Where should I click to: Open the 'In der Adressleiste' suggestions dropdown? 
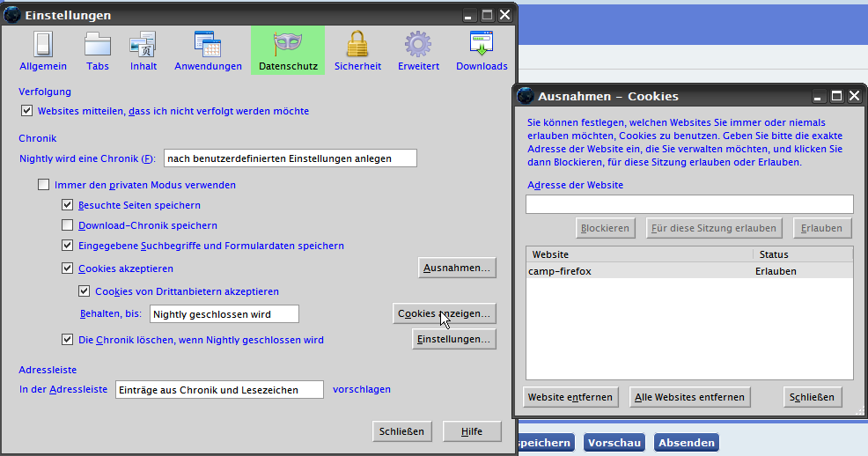tap(219, 390)
